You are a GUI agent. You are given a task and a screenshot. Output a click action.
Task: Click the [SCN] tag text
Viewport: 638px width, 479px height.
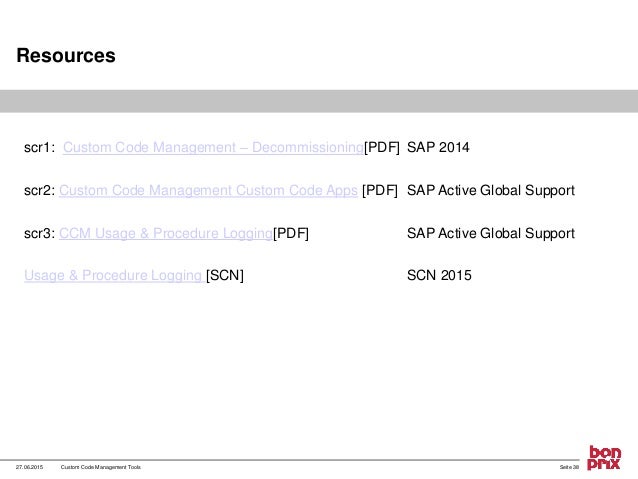pos(225,276)
